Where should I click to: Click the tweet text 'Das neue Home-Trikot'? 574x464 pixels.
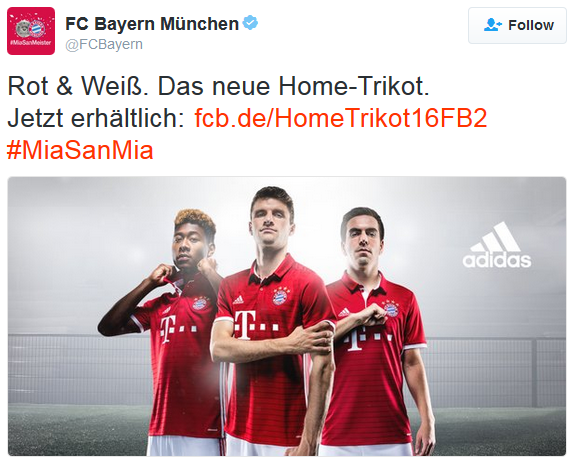point(293,86)
